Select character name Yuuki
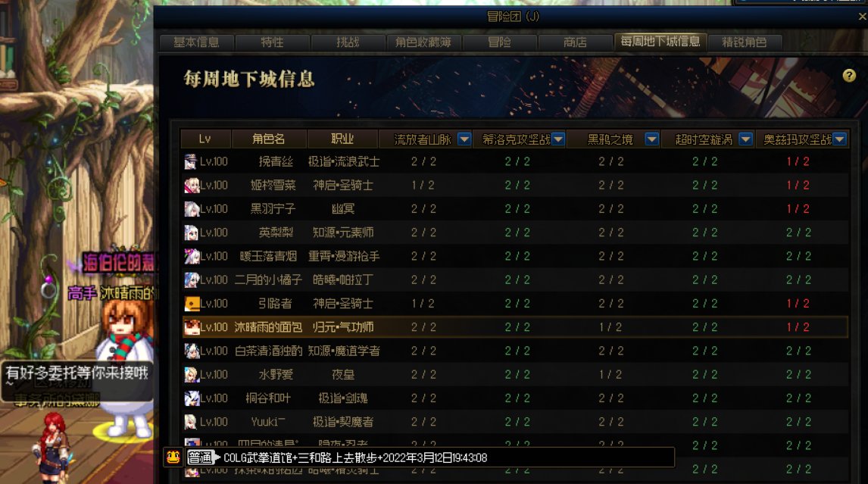The height and width of the screenshot is (484, 868). point(268,422)
